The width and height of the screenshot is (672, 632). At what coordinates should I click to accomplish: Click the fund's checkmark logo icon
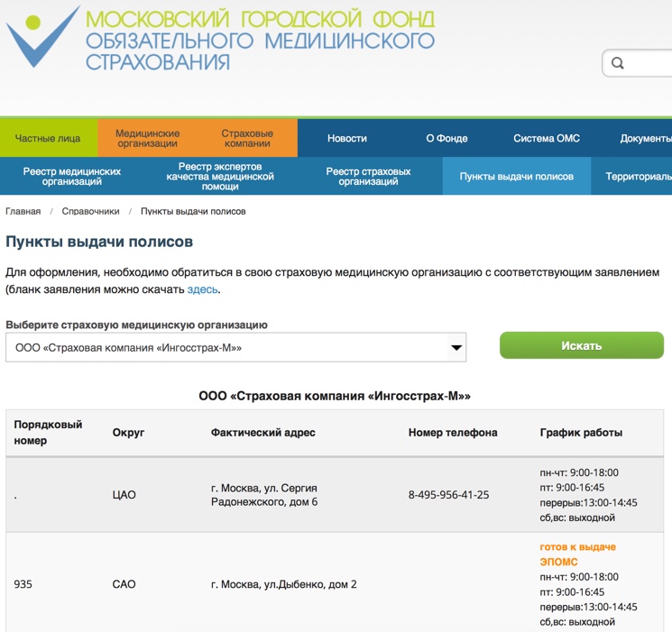coord(43,36)
